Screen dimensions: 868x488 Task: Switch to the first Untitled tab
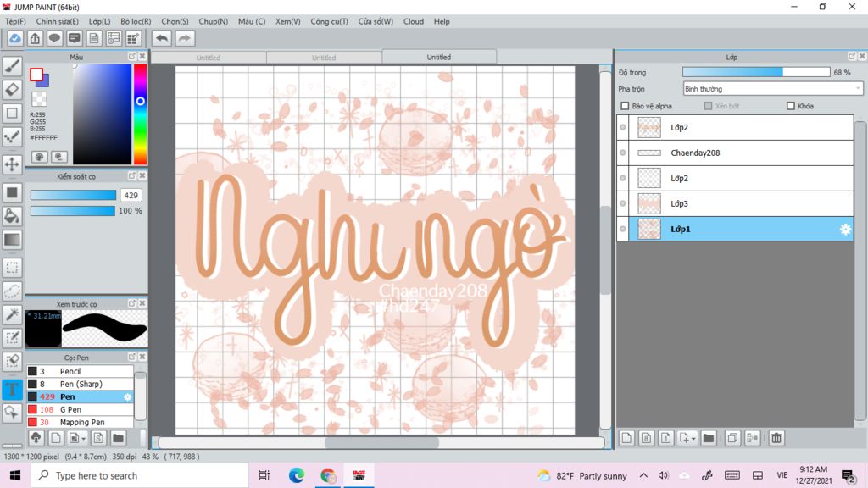click(209, 58)
